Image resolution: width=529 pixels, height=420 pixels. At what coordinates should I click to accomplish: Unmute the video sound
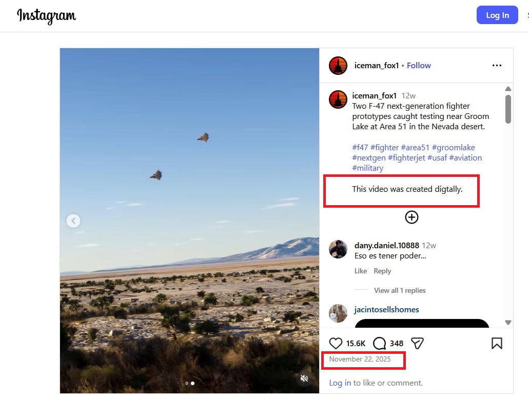(x=304, y=378)
